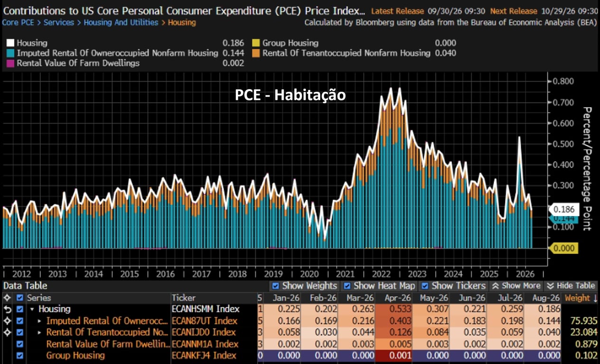Image resolution: width=600 pixels, height=364 pixels.
Task: Expand the Rental Of Tenantoccupied row
Action: coord(40,333)
